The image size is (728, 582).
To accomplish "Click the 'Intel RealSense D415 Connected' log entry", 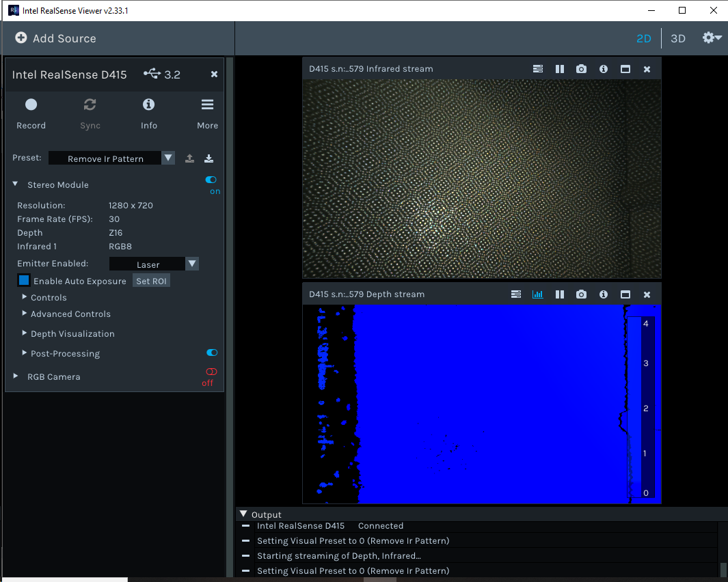I will pos(330,526).
